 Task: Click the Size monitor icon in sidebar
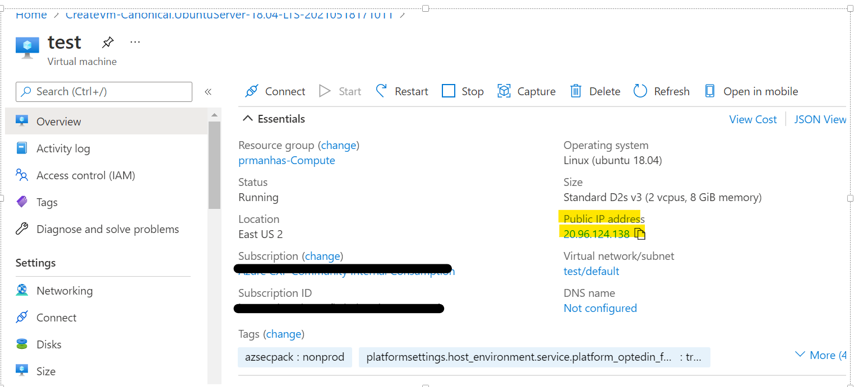(x=22, y=370)
